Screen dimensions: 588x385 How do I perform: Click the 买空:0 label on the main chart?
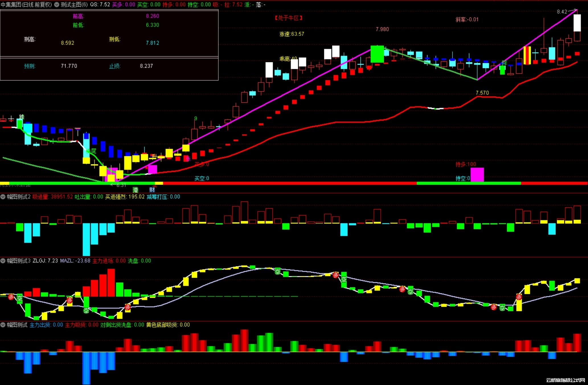[202, 178]
